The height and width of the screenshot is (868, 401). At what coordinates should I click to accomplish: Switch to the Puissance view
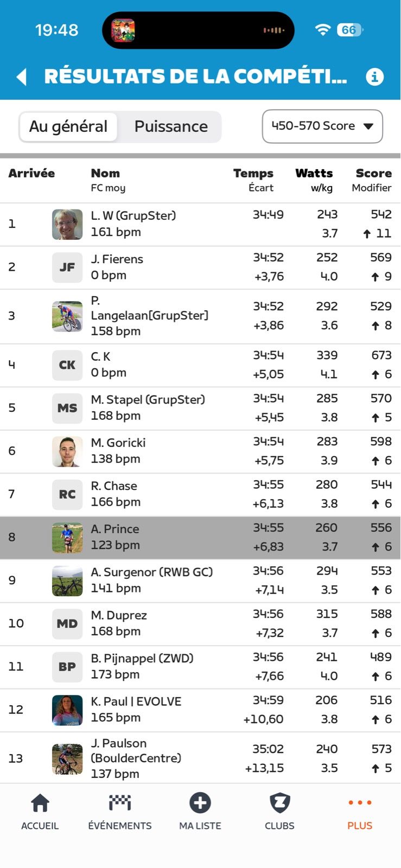pos(171,126)
